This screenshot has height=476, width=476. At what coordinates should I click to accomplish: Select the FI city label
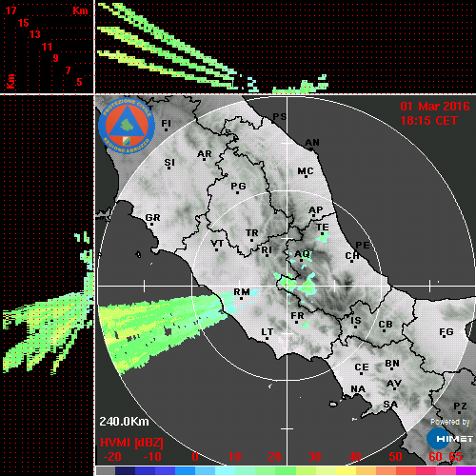click(167, 123)
